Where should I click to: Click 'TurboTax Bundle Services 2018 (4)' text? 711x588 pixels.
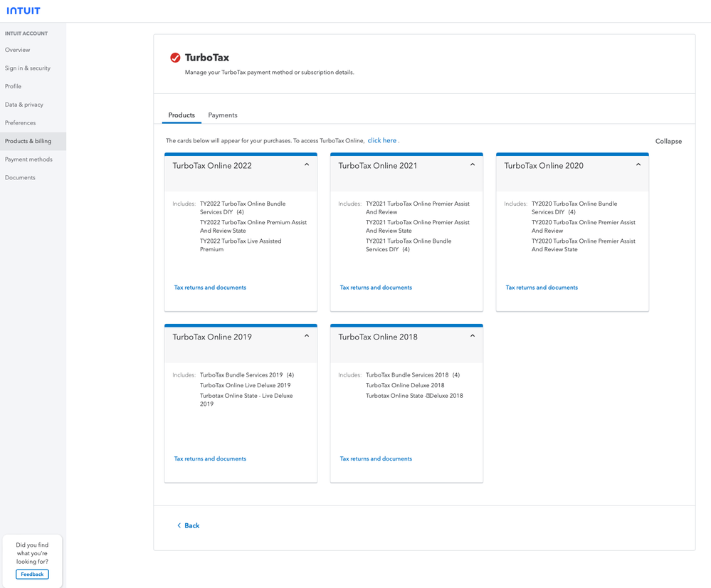[413, 374]
